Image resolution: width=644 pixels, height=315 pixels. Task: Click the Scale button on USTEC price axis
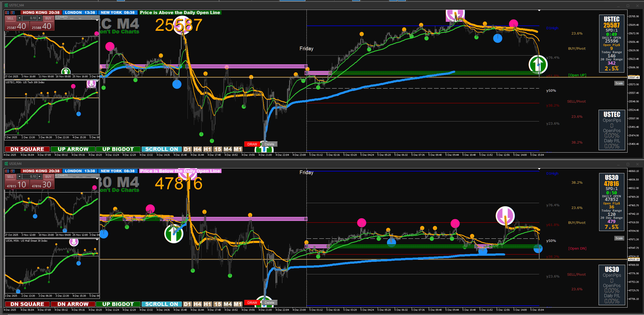pyautogui.click(x=619, y=83)
